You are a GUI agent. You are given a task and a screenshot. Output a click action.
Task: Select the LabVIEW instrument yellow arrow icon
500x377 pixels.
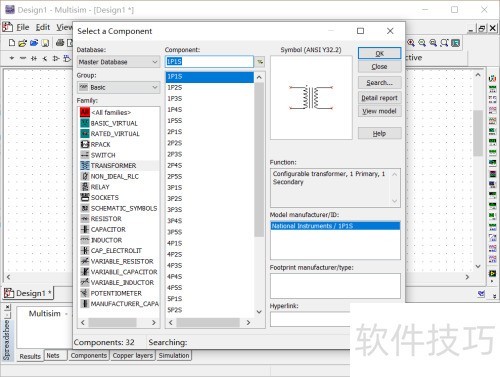tap(492, 273)
